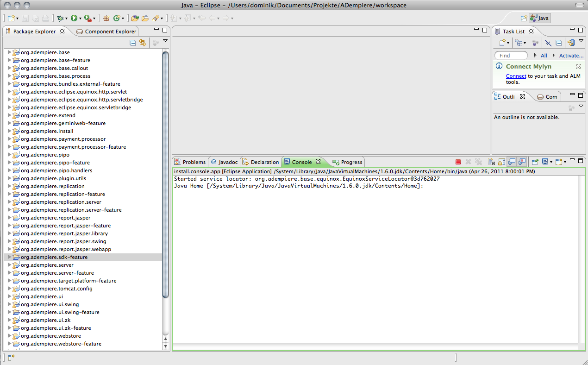Select org.adempiere.webstore in Package Explorer
The image size is (588, 365).
tap(51, 336)
